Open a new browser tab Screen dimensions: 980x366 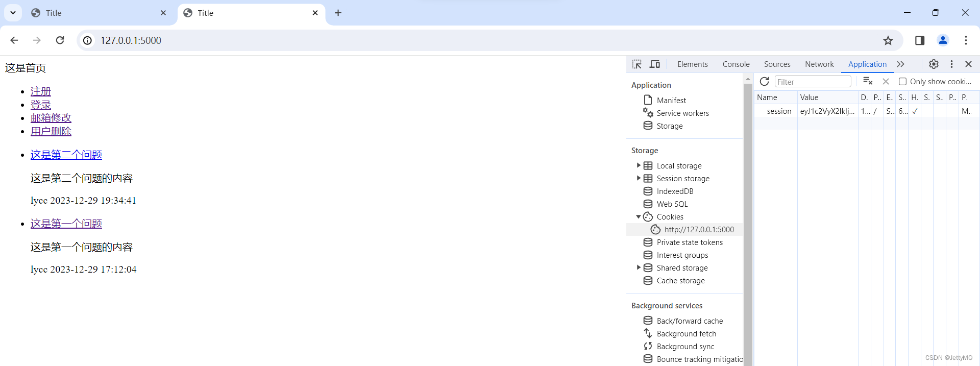(338, 13)
